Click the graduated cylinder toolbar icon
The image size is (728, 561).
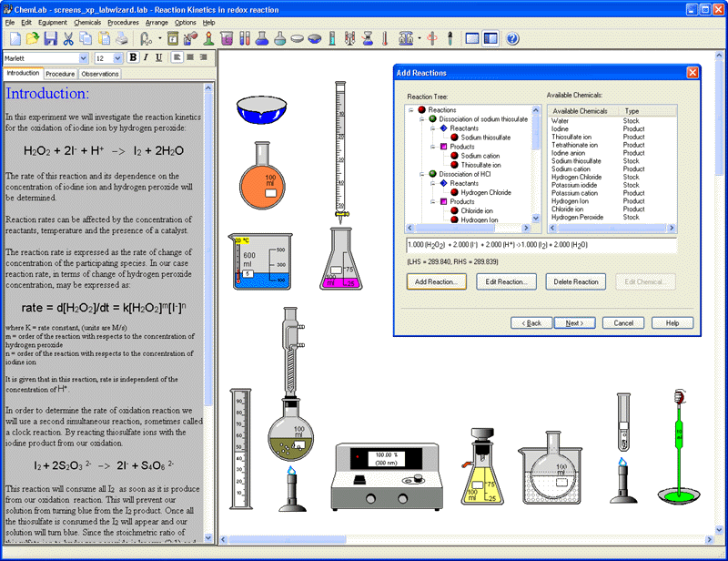tap(331, 38)
